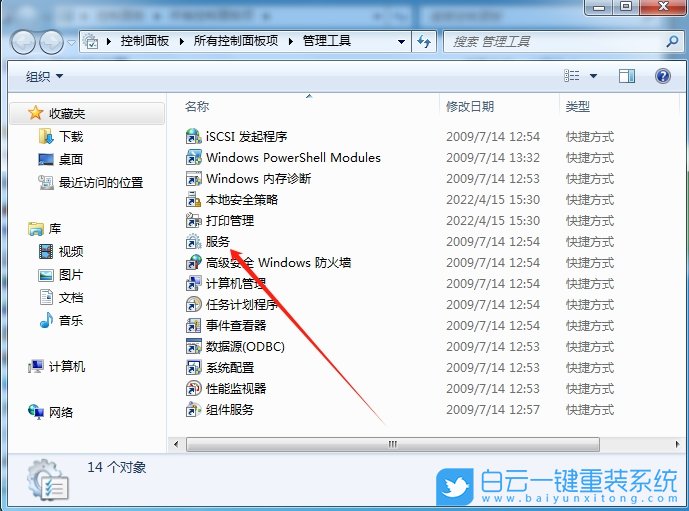
Task: Open 下载 in navigation pane
Action: point(71,137)
